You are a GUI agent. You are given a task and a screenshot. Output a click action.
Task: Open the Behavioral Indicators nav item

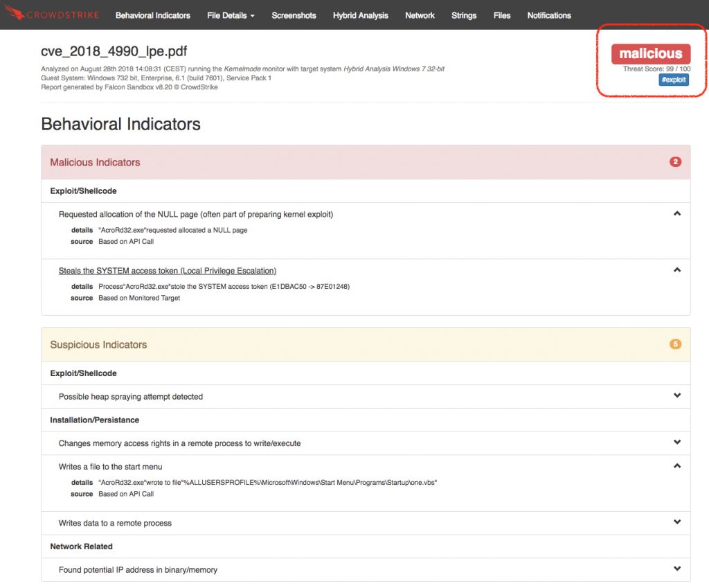pyautogui.click(x=153, y=15)
